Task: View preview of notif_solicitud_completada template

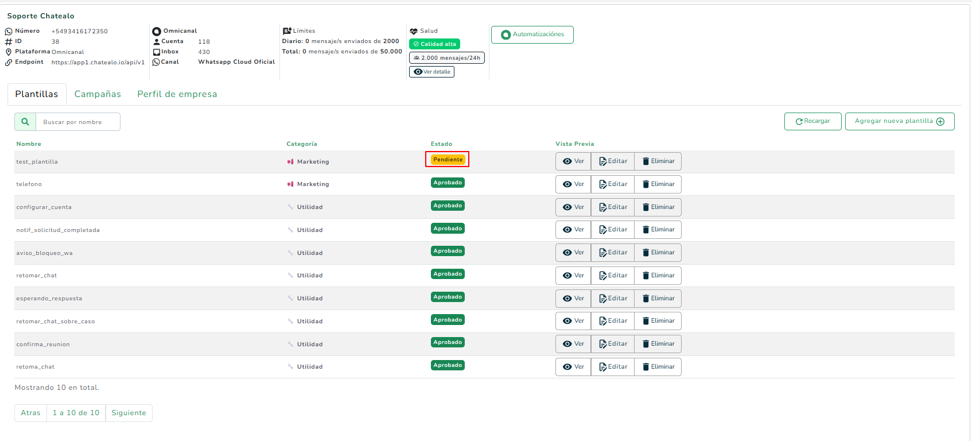Action: tap(573, 230)
